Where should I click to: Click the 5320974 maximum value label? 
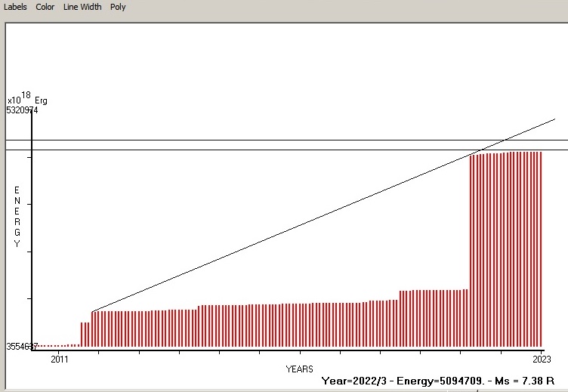click(22, 110)
